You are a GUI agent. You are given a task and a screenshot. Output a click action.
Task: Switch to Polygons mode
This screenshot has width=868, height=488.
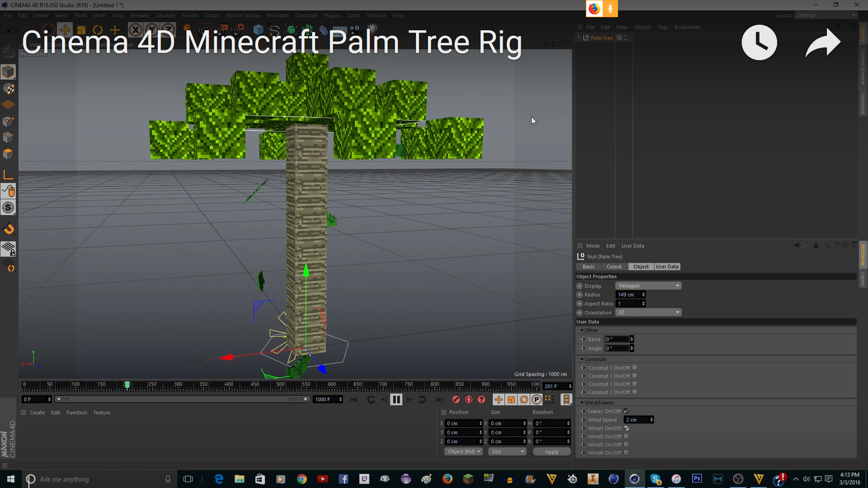point(8,154)
